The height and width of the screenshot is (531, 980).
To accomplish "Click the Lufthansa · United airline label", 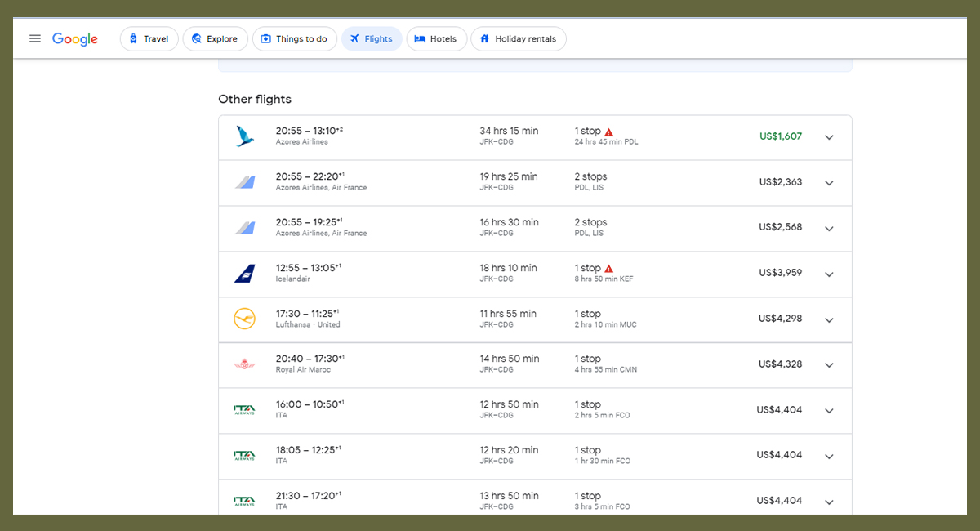I will point(308,325).
